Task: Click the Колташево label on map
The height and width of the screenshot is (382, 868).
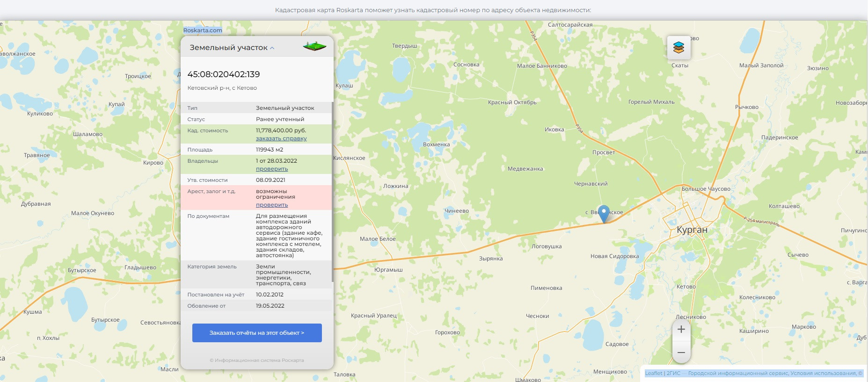Action: [784, 206]
